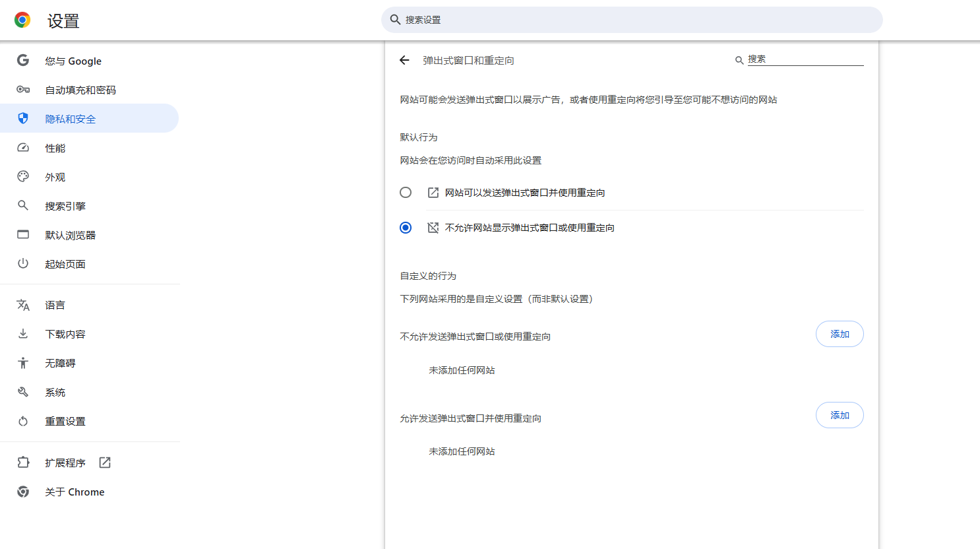Focus the 搜索设置 search field
Screen dimensions: 980x549
632,20
